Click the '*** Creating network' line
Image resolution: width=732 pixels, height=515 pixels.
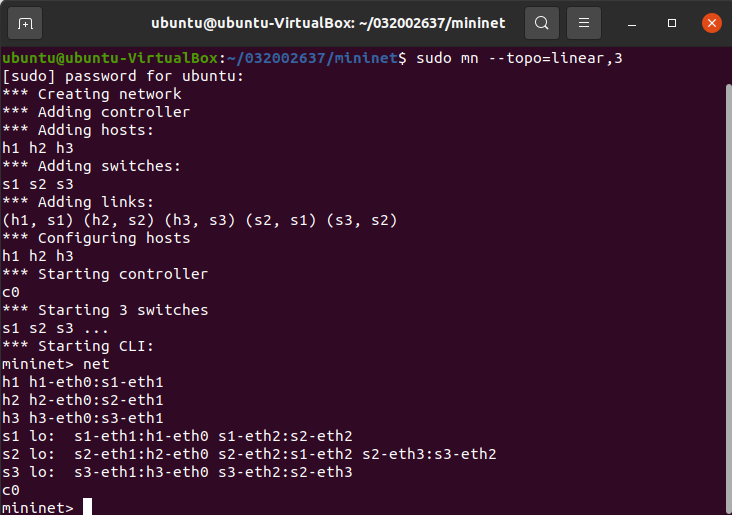(x=92, y=94)
